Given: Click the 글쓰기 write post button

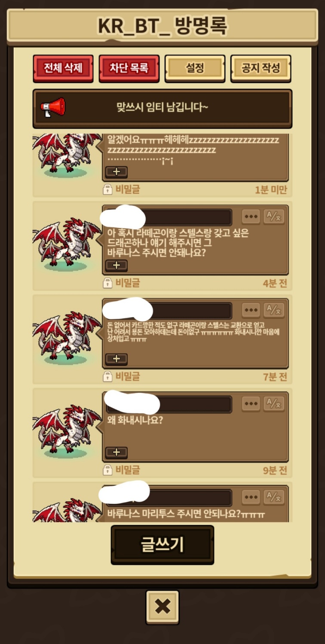Looking at the screenshot, I should [x=162, y=545].
